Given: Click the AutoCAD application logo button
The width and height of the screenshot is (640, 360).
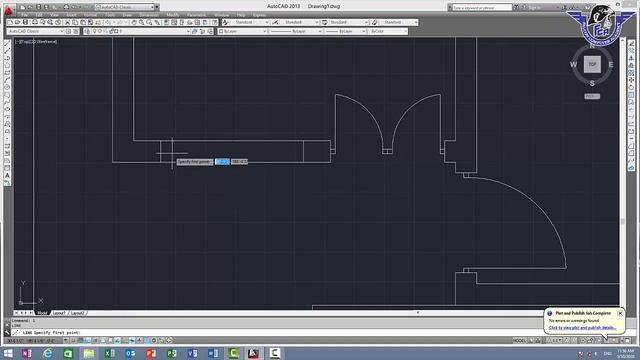Looking at the screenshot, I should point(9,10).
